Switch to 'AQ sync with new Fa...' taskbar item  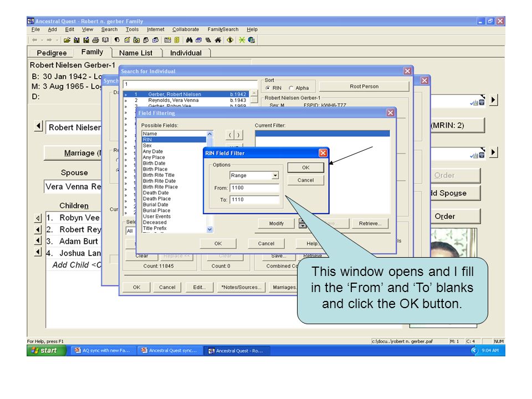tap(103, 350)
